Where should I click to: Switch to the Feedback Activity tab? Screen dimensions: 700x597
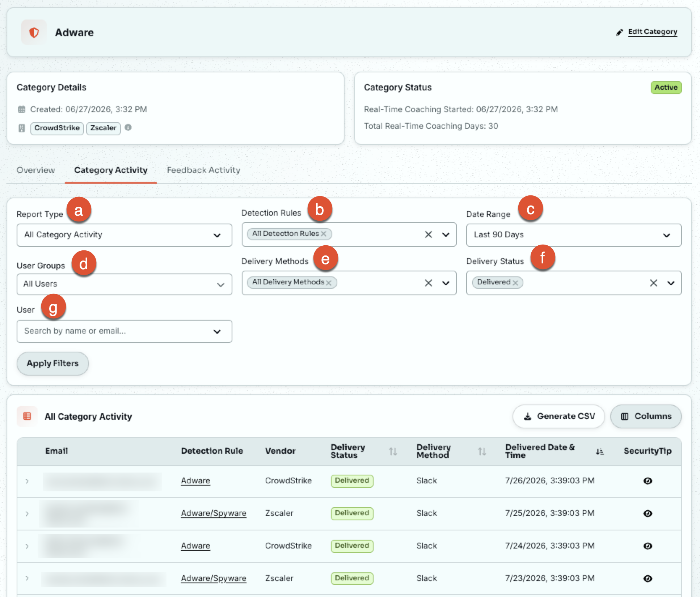pyautogui.click(x=203, y=170)
